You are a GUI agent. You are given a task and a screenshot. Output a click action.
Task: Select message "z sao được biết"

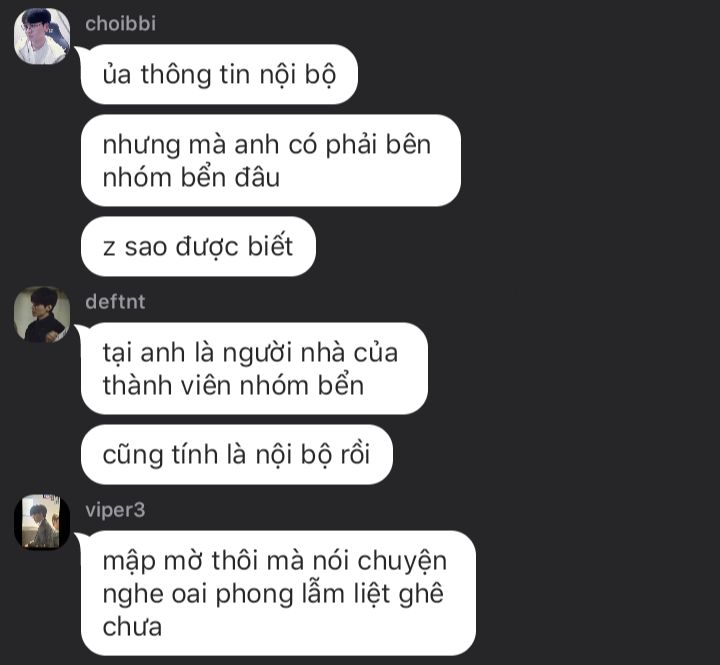click(x=198, y=246)
